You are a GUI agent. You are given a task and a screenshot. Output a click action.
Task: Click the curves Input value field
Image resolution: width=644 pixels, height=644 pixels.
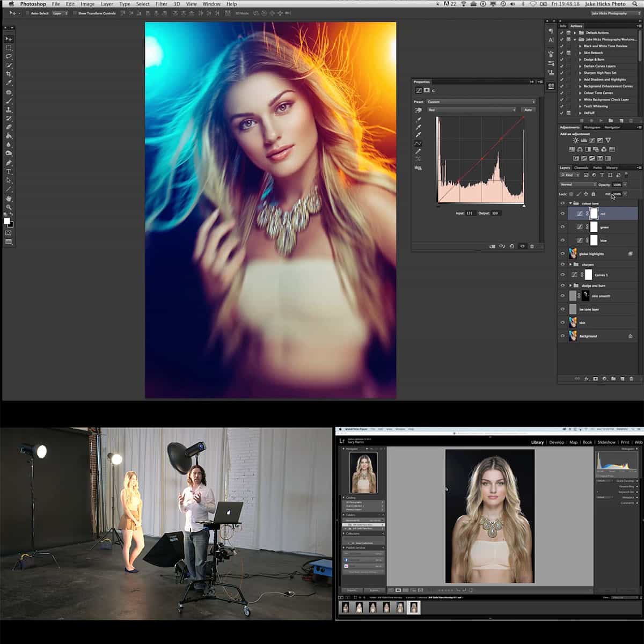pyautogui.click(x=470, y=213)
